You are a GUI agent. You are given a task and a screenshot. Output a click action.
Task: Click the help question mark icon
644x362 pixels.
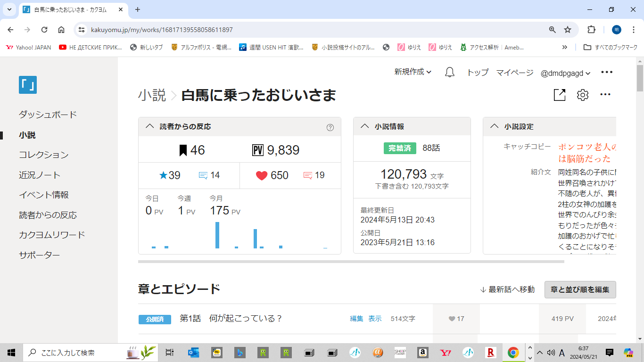330,127
